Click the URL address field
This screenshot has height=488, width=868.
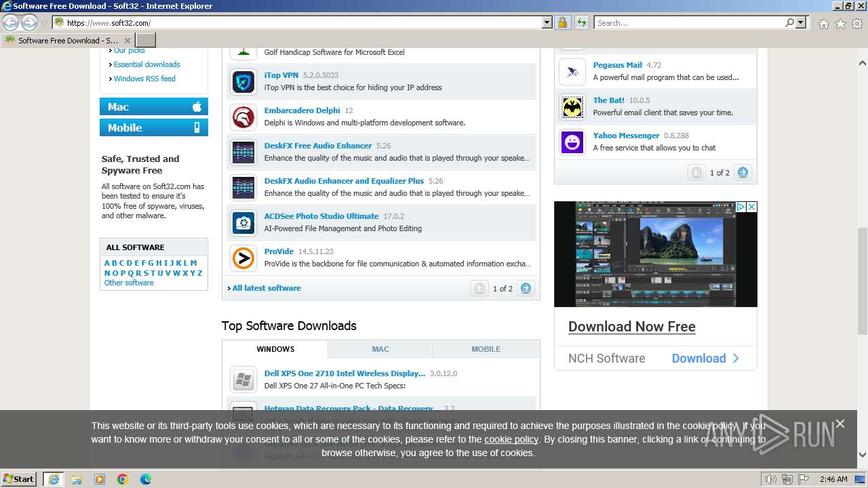point(303,23)
